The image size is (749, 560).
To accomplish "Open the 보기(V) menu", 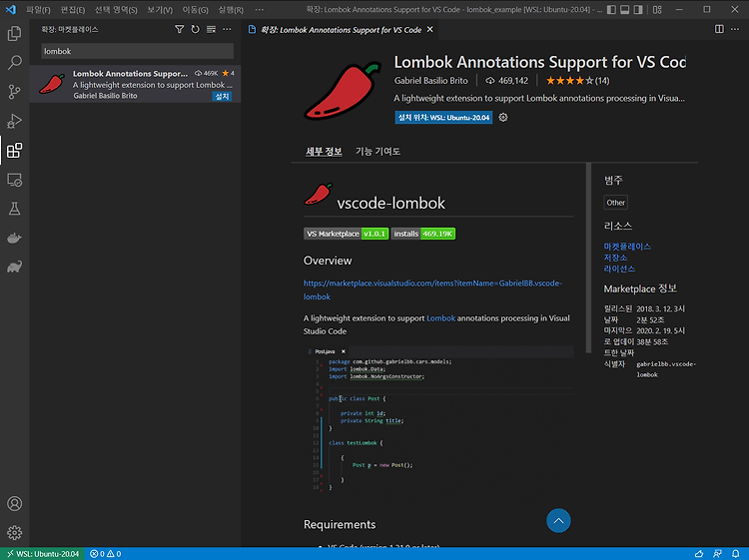I will click(x=160, y=10).
